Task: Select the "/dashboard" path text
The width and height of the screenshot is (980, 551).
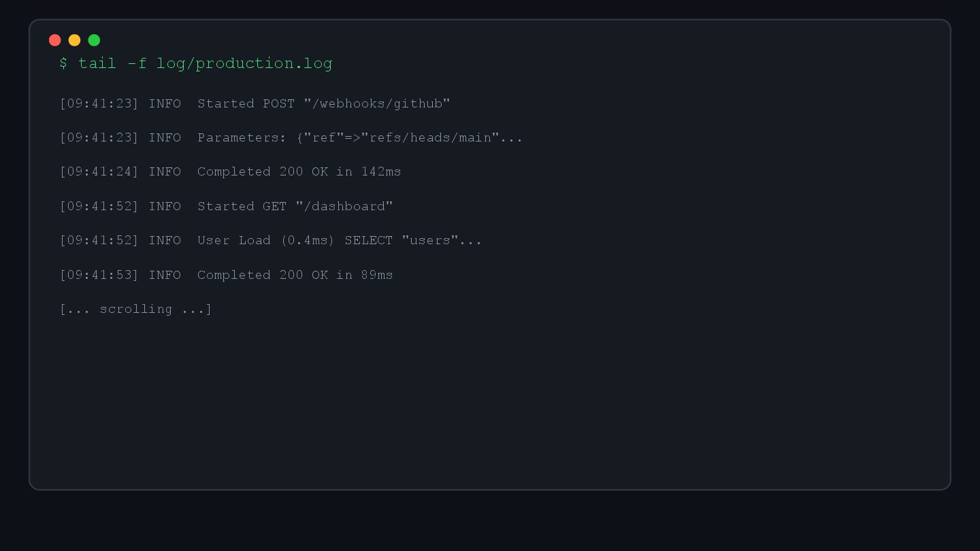Action: pyautogui.click(x=344, y=207)
